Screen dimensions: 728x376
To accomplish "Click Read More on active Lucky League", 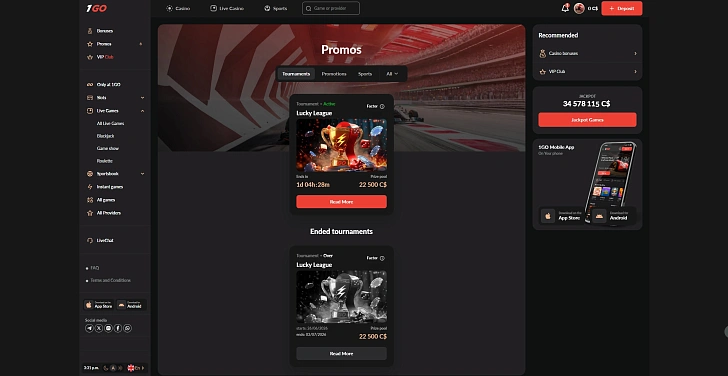I will pos(341,201).
